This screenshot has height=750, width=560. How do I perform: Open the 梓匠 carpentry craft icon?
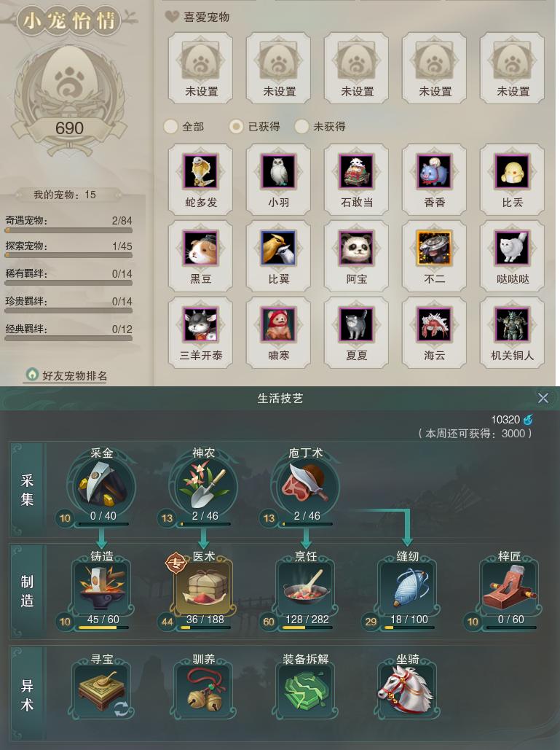[509, 589]
